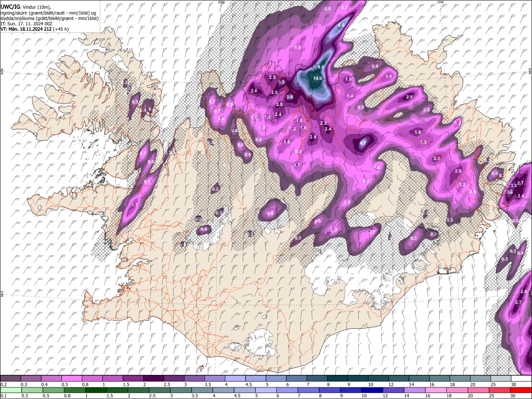Viewport: 532px width, 399px height.
Task: Pick the light periwinkle 4 swatch in upper legend
Action: pos(235,379)
